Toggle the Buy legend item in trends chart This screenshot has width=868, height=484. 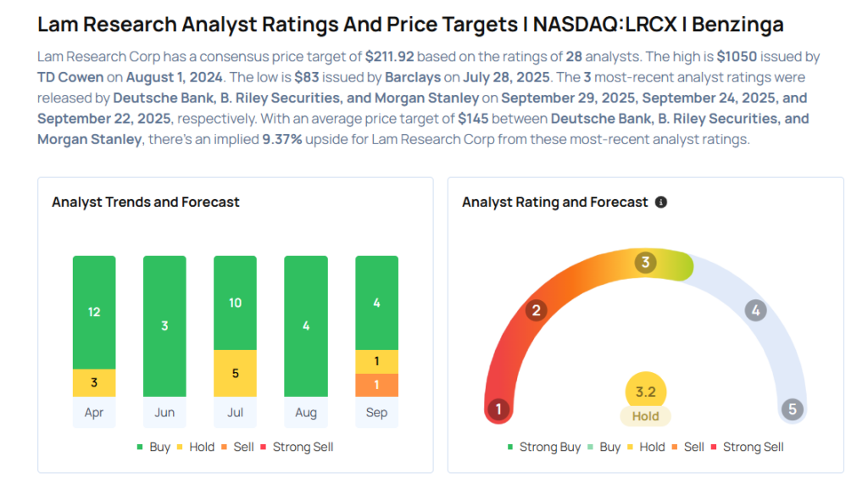pyautogui.click(x=153, y=447)
